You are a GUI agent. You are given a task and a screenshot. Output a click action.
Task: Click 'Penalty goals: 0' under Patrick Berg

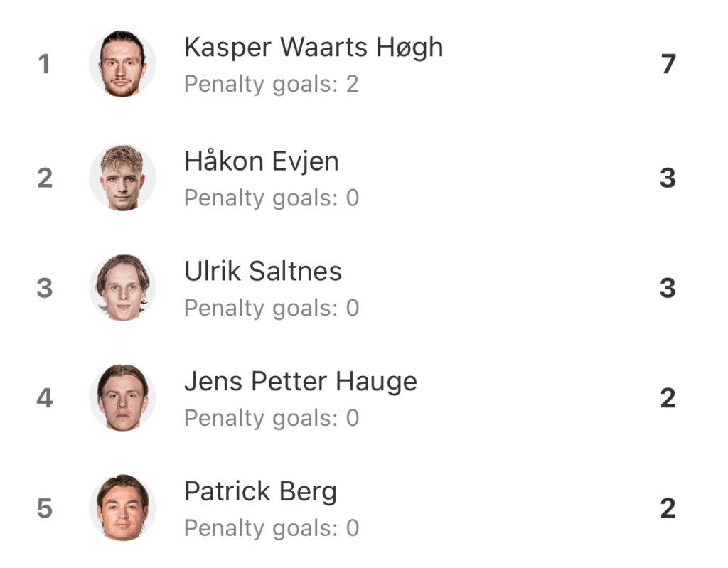pos(272,528)
